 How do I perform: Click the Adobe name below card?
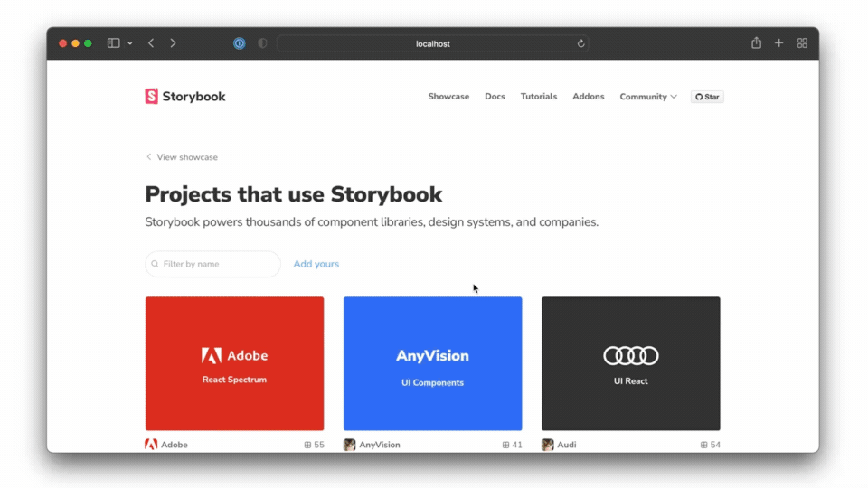(x=175, y=445)
